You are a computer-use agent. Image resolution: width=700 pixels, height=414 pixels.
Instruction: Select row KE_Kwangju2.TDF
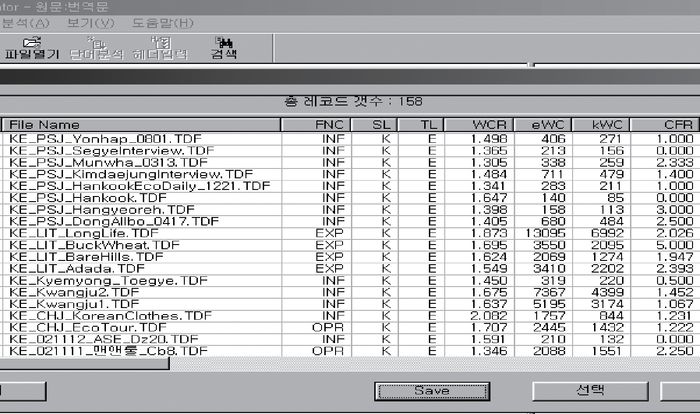(x=350, y=292)
